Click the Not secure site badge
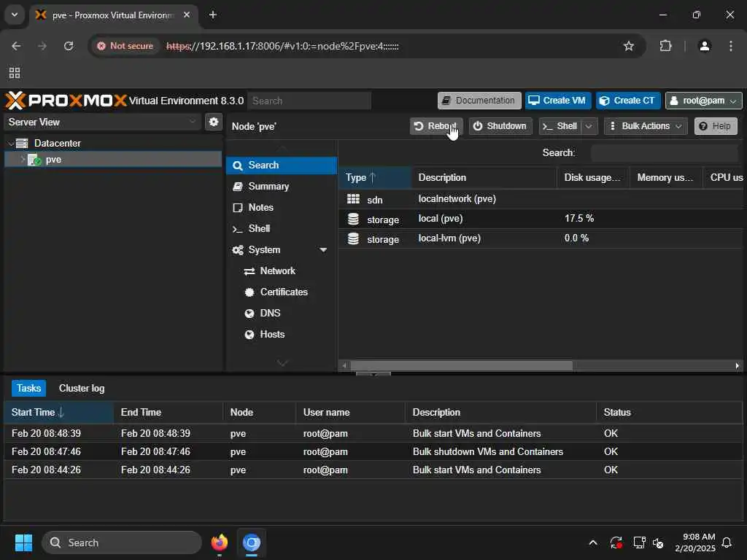The height and width of the screenshot is (560, 747). coord(125,46)
